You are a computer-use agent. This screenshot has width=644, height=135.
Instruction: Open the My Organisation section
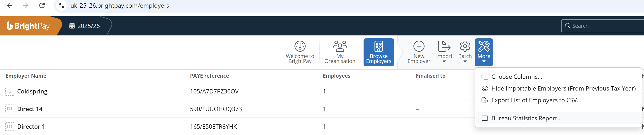[340, 52]
